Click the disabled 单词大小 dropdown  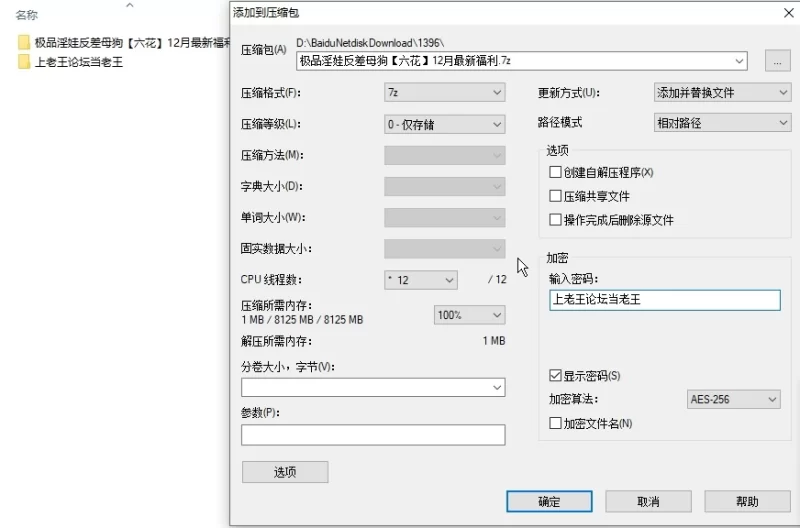444,217
